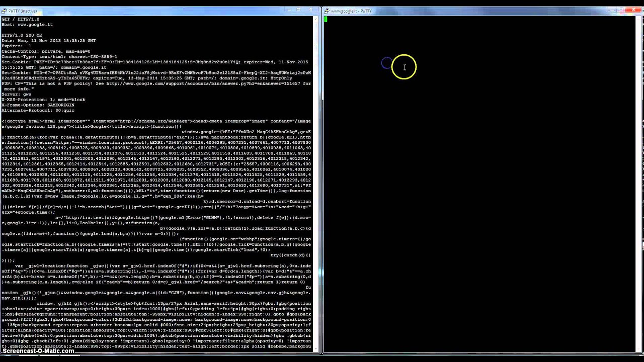
Task: Click the "<!doctype html>" text in the terminal
Action: pos(22,121)
